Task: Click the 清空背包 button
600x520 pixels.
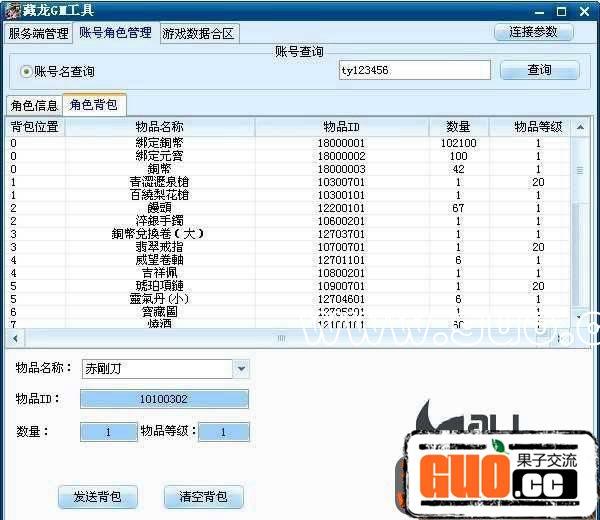Action: (x=203, y=497)
